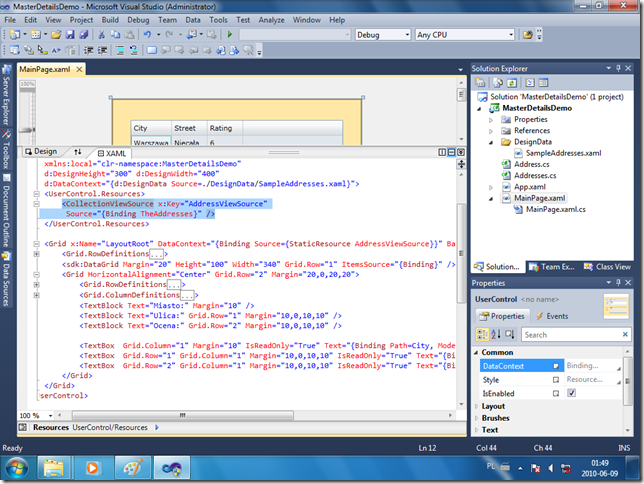Select Address.cs file
Viewport: 644px width, 484px height.
pos(532,164)
